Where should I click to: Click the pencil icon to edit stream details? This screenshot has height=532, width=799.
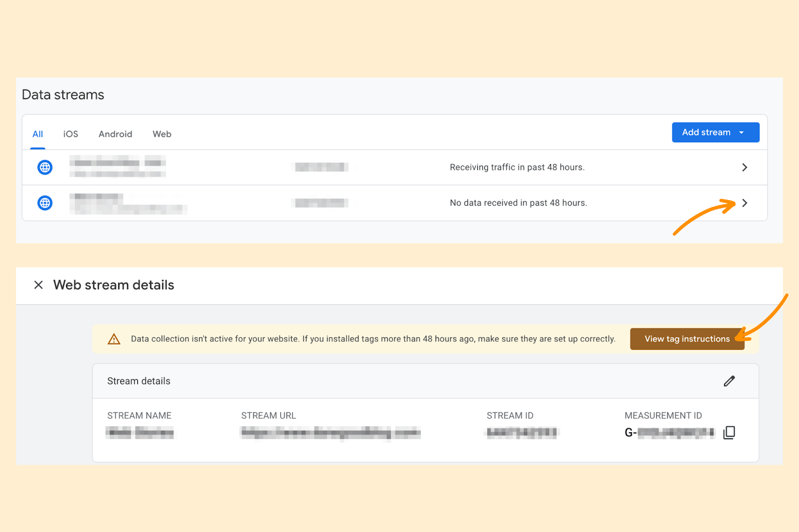click(729, 381)
